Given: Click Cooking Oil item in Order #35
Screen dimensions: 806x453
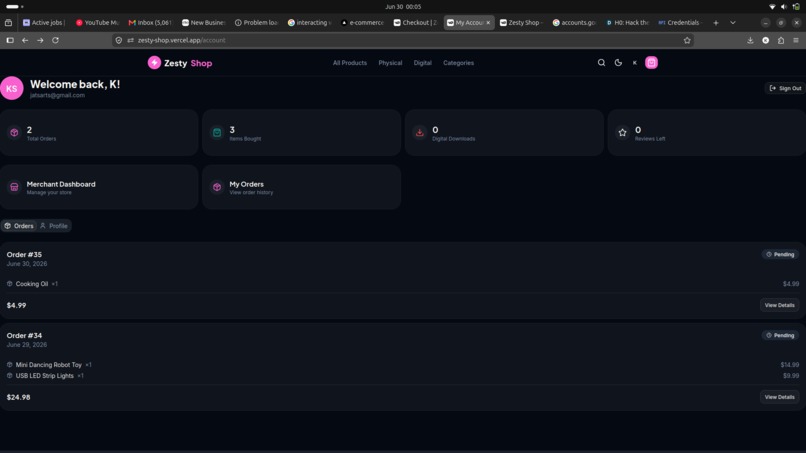Looking at the screenshot, I should pos(31,284).
